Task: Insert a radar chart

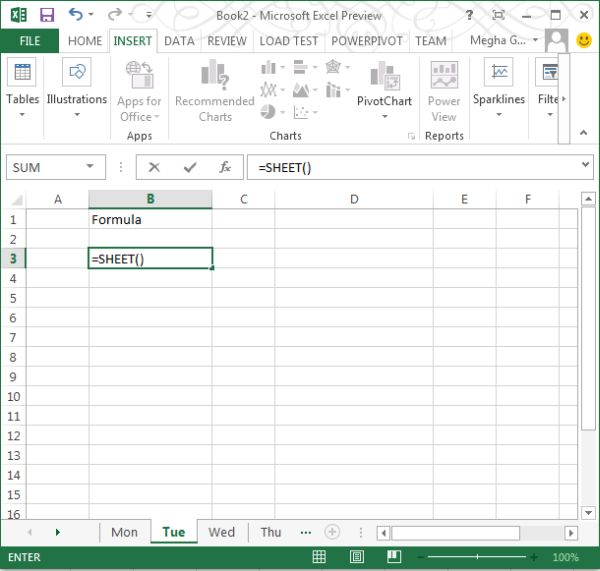Action: [333, 67]
